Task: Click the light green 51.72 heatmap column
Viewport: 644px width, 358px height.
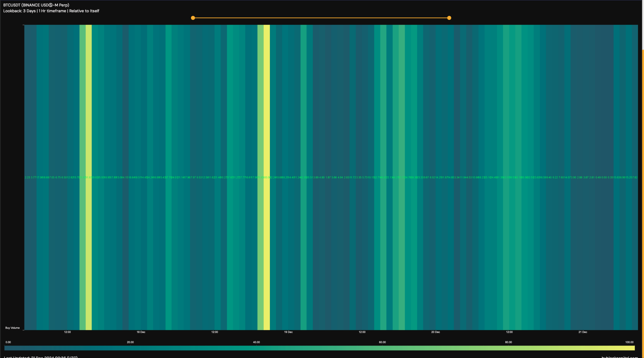Action: tap(402, 177)
